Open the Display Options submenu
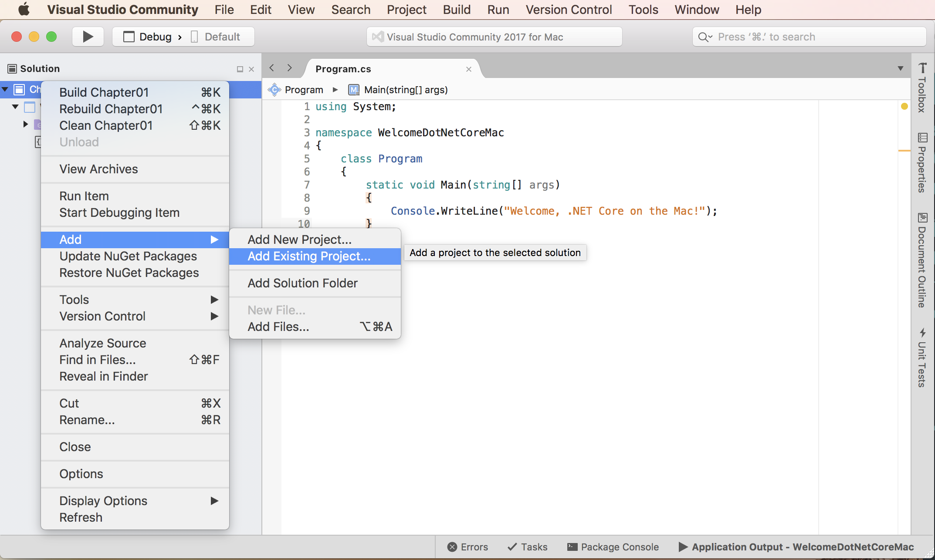This screenshot has height=560, width=935. coord(135,501)
